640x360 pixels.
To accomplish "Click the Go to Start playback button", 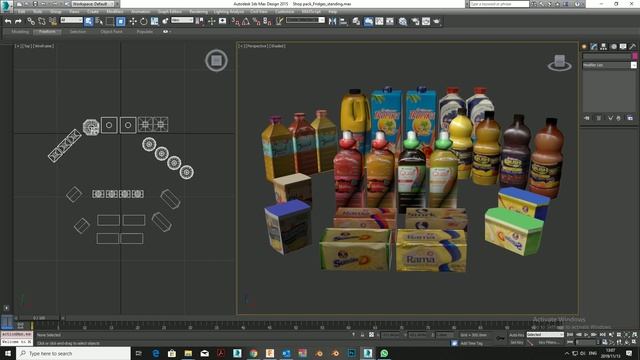I will click(570, 335).
